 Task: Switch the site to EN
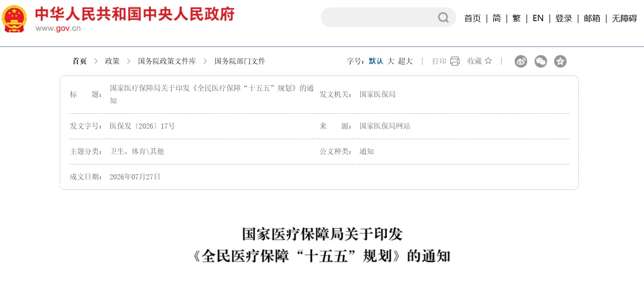pyautogui.click(x=538, y=18)
